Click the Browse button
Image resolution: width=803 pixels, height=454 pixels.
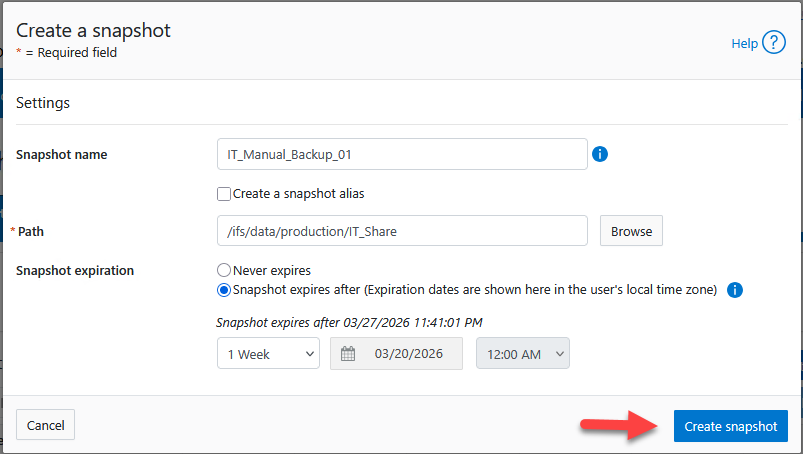point(631,231)
